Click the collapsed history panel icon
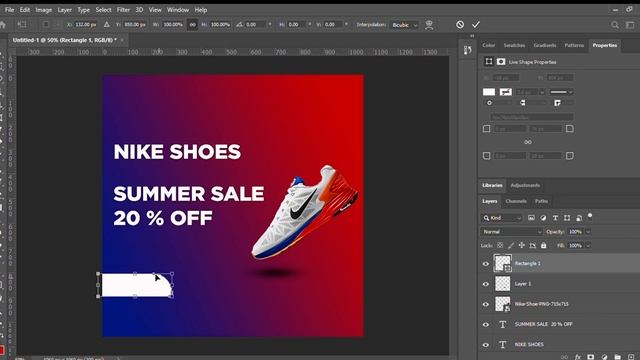Image resolution: width=640 pixels, height=360 pixels. 468,50
